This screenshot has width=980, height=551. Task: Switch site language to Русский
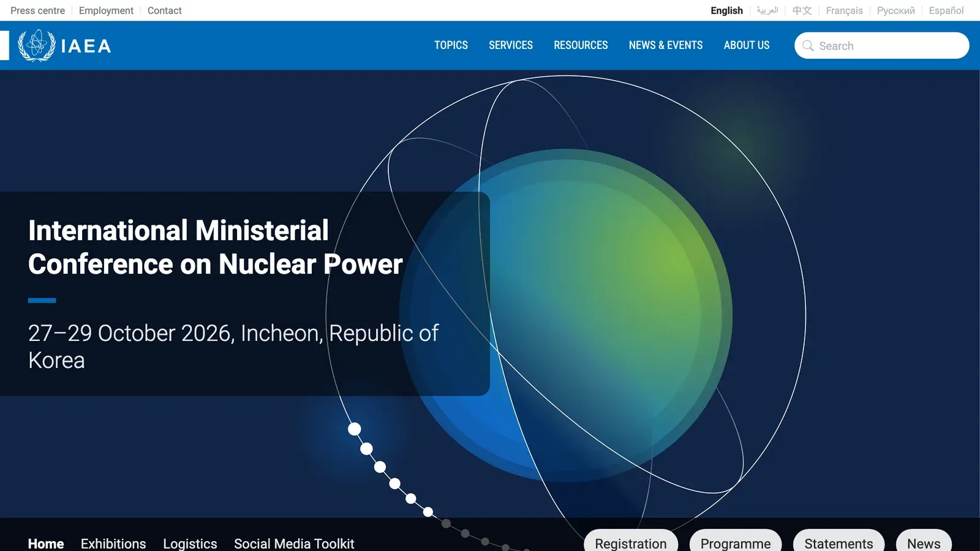[895, 10]
